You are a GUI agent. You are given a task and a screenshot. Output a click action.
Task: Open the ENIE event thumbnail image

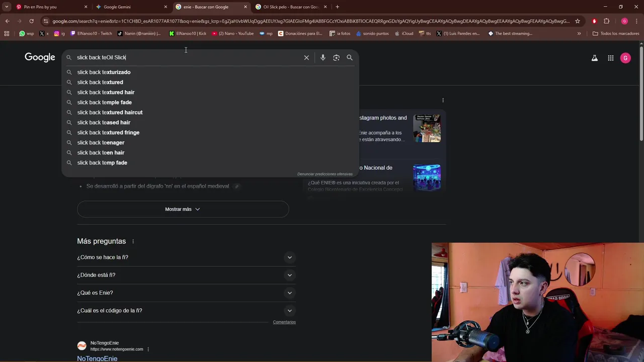(x=427, y=178)
